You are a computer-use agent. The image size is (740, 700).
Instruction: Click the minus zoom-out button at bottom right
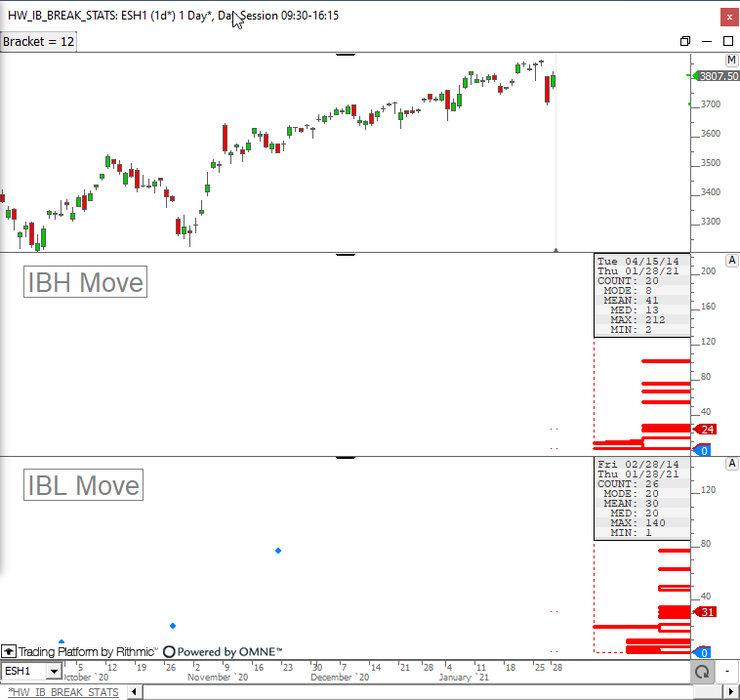727,672
